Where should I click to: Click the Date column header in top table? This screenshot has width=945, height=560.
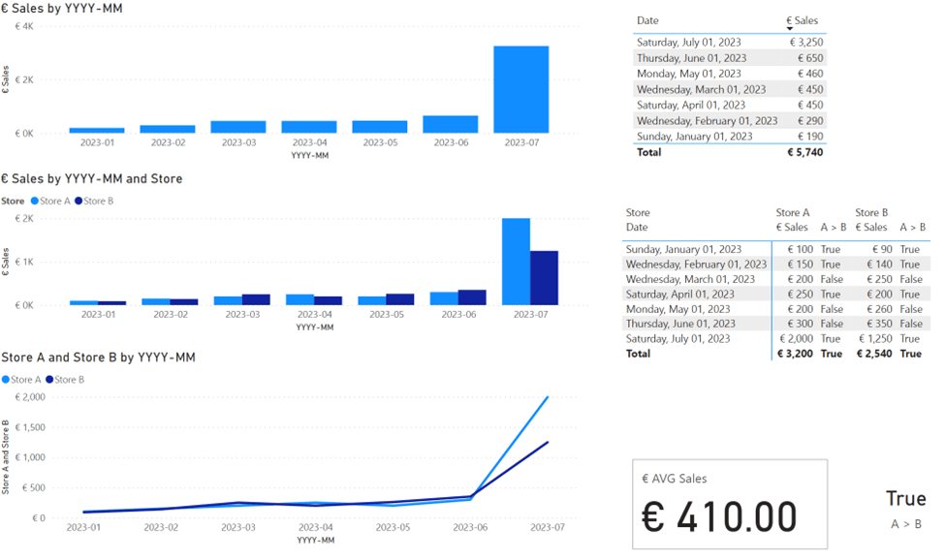coord(647,20)
